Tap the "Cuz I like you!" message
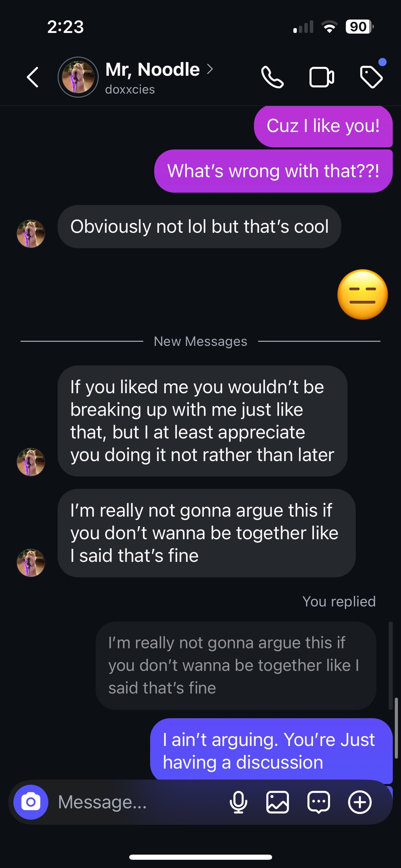The width and height of the screenshot is (401, 868). [x=323, y=126]
